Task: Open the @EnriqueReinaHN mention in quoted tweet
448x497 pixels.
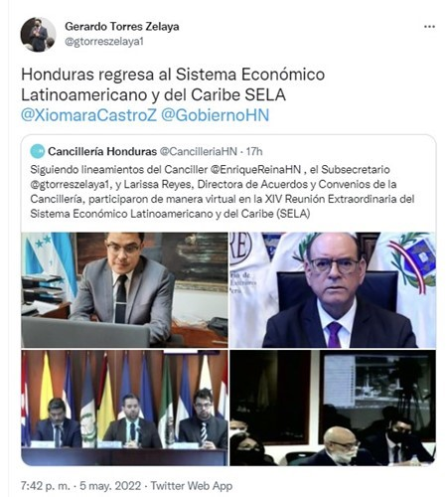Action: point(255,170)
